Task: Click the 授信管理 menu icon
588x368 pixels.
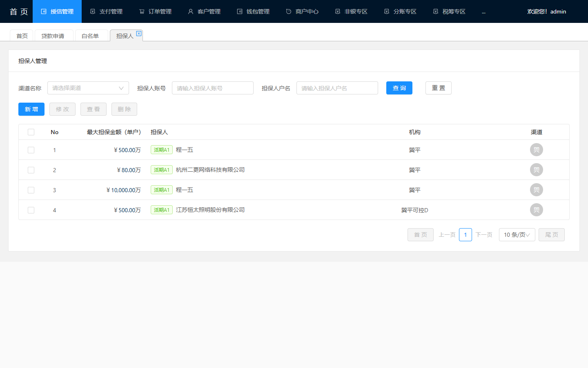Action: coord(44,11)
